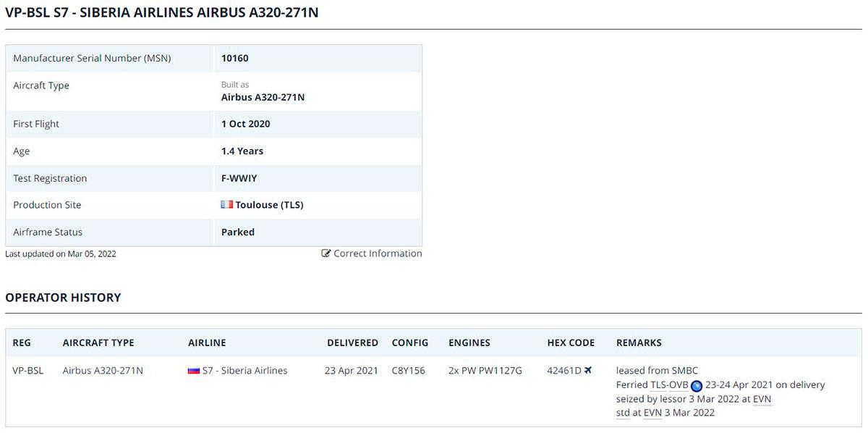The height and width of the screenshot is (433, 868).
Task: Click Airbus A320-271N in operator history row
Action: point(103,371)
